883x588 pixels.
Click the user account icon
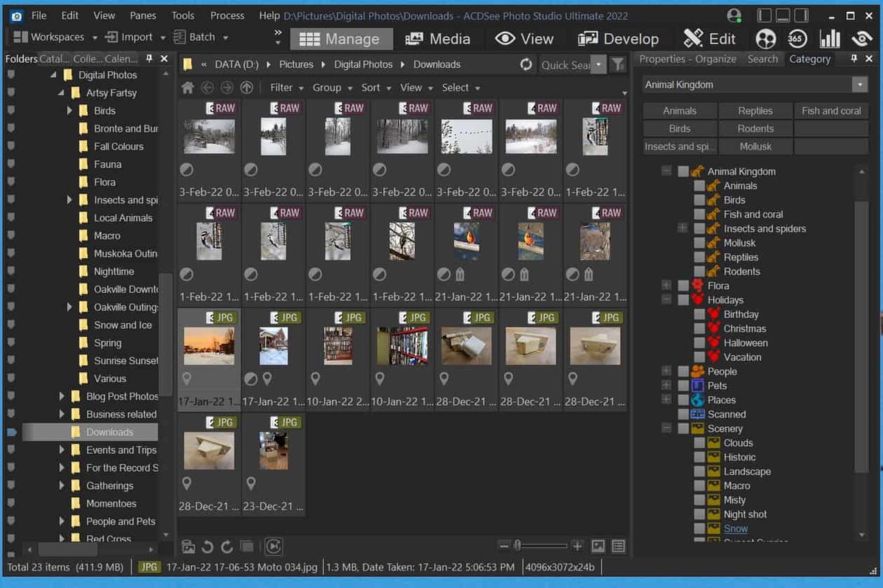point(733,15)
